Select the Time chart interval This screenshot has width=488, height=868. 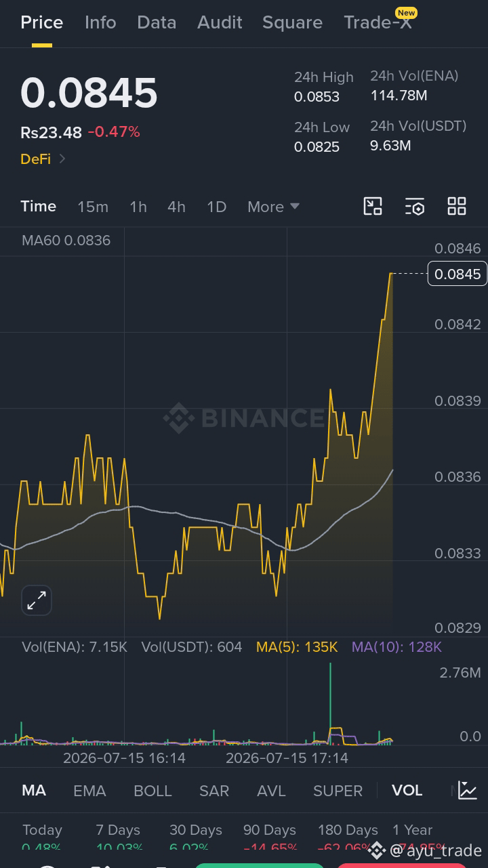click(x=39, y=206)
